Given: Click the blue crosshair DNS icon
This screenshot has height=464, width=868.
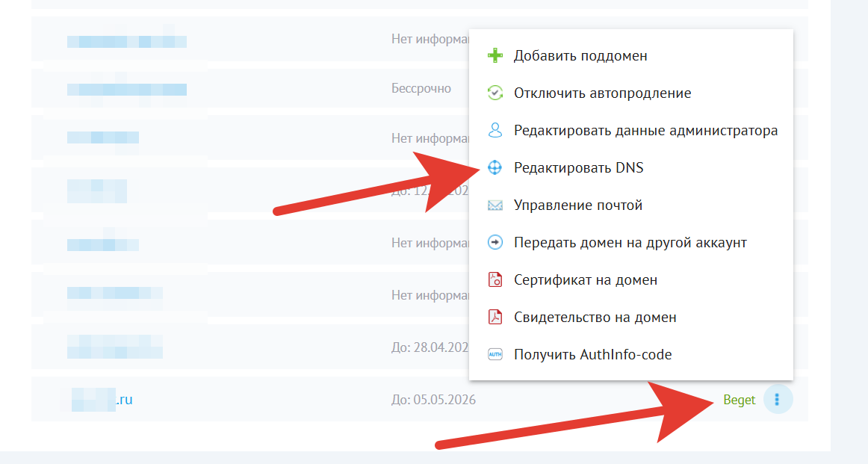Looking at the screenshot, I should 495,168.
